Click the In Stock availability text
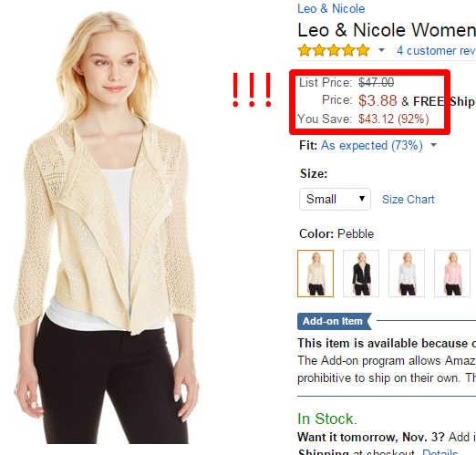This screenshot has width=476, height=455. point(327,419)
